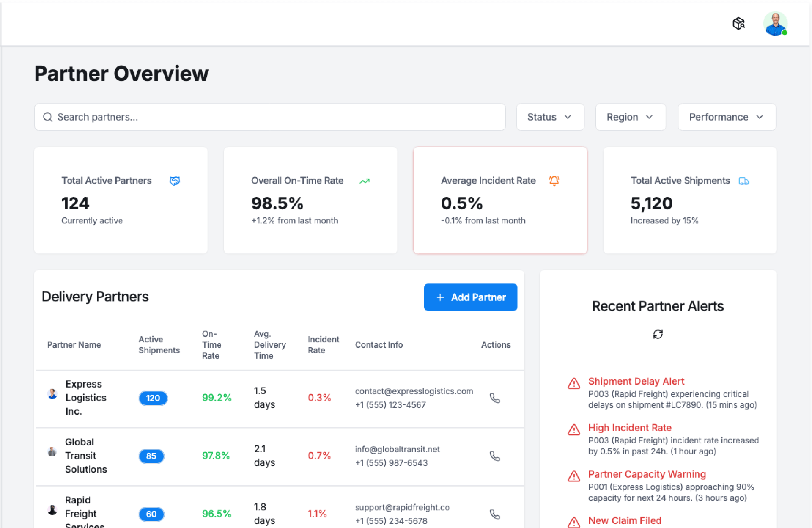Click the handshake icon on Total Active Partners
This screenshot has height=528, width=812.
[175, 181]
